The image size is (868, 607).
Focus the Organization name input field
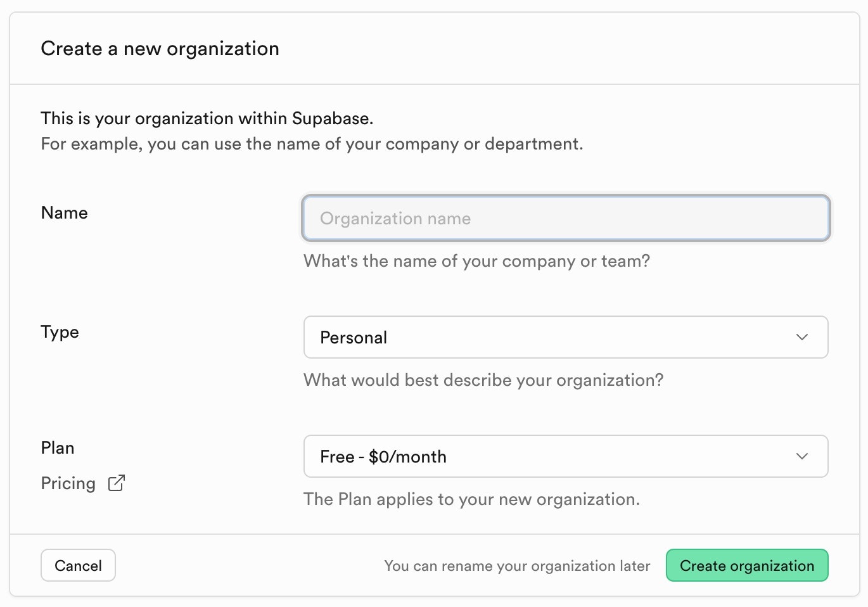click(565, 219)
